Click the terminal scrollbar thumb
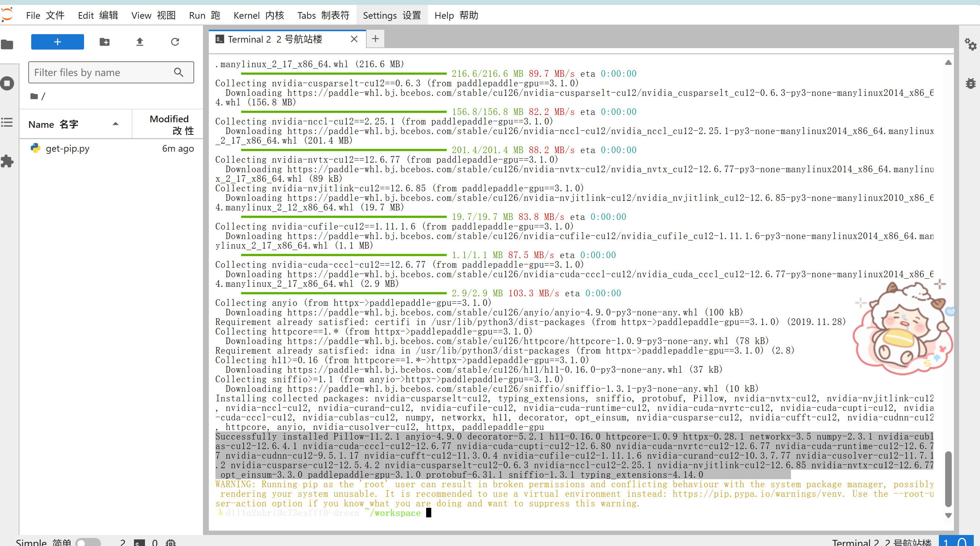Viewport: 980px width, 546px height. click(948, 479)
